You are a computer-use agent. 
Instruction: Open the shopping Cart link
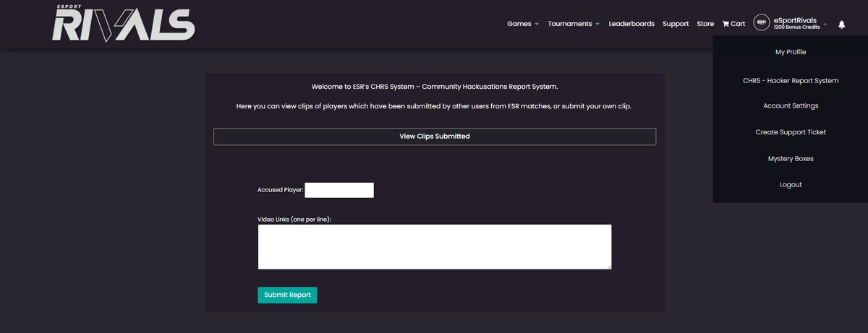[733, 24]
